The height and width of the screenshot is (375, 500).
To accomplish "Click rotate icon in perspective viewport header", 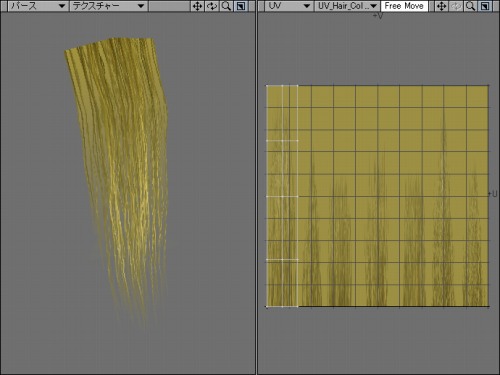I will (x=212, y=6).
